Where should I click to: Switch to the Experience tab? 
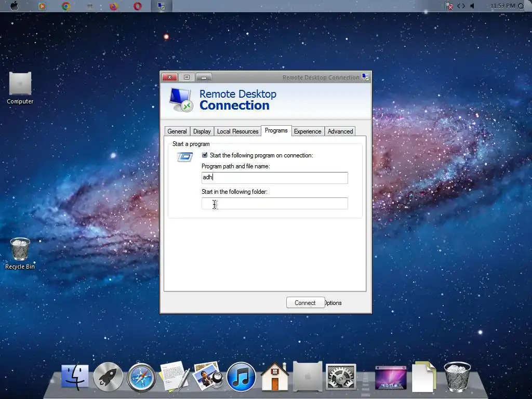[x=308, y=131]
